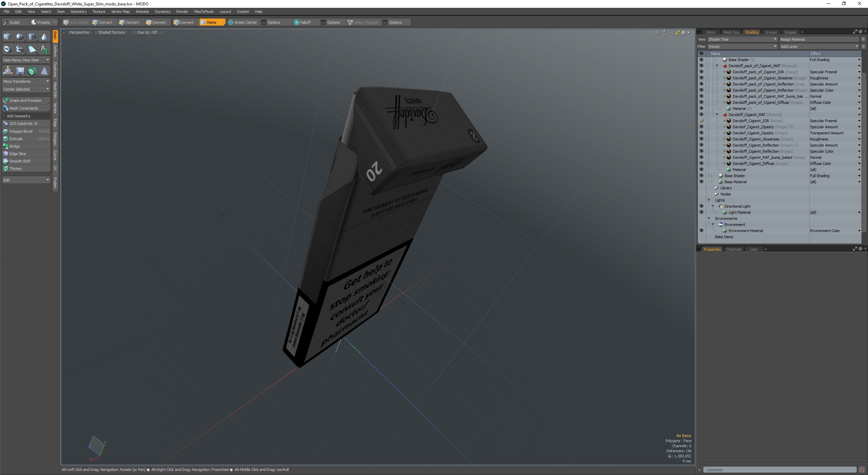868x475 pixels.
Task: Activate the Smooth Shift tool
Action: pos(26,161)
